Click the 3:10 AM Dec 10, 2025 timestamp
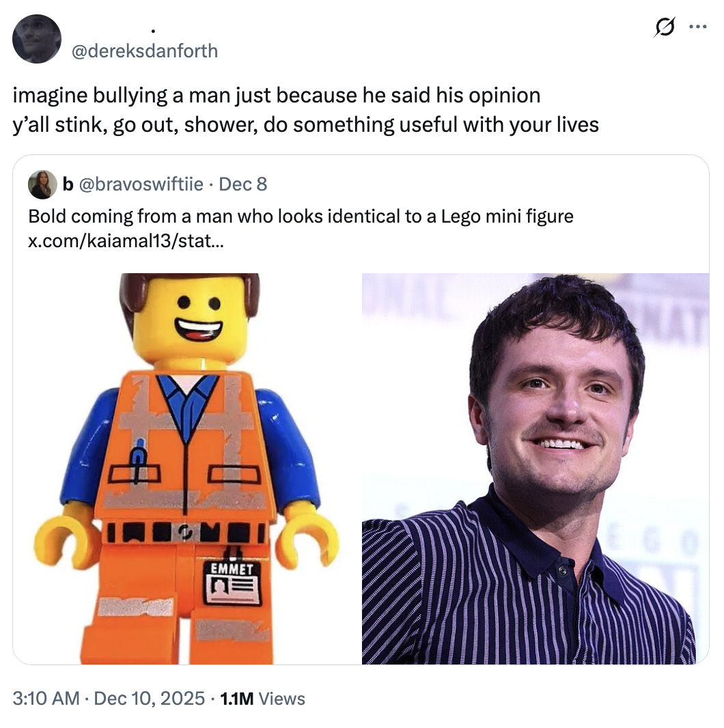724x728 pixels. coord(109,698)
